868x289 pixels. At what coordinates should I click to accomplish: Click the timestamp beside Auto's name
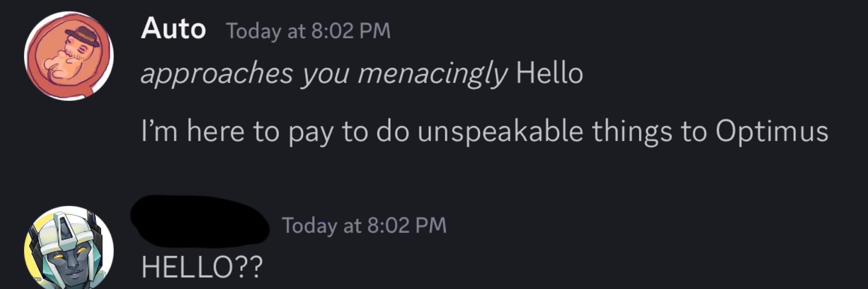click(x=309, y=31)
